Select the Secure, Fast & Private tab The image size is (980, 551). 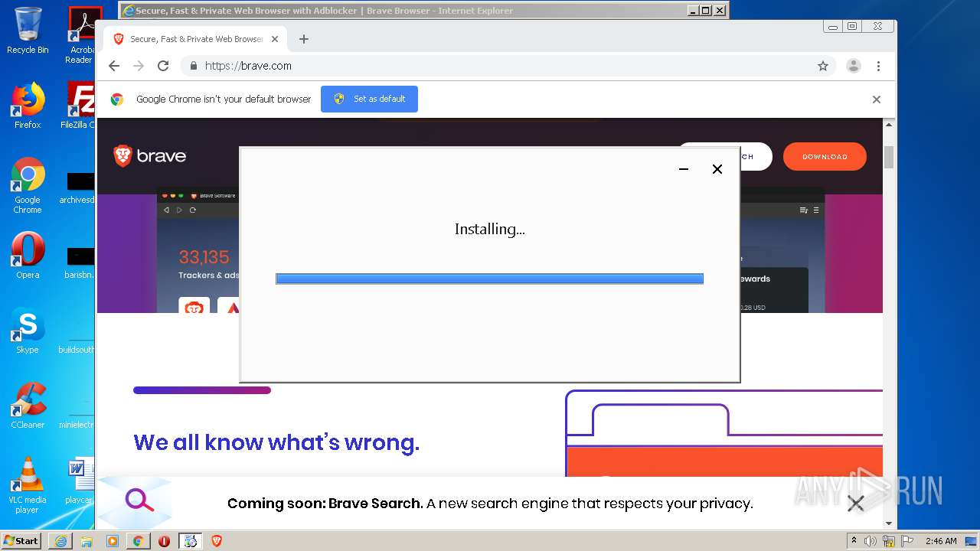click(195, 39)
